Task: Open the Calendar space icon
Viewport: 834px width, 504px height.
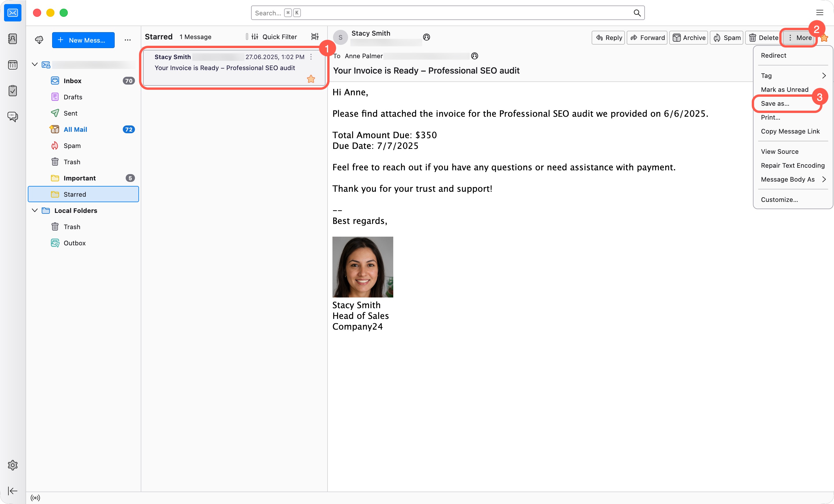Action: tap(12, 65)
